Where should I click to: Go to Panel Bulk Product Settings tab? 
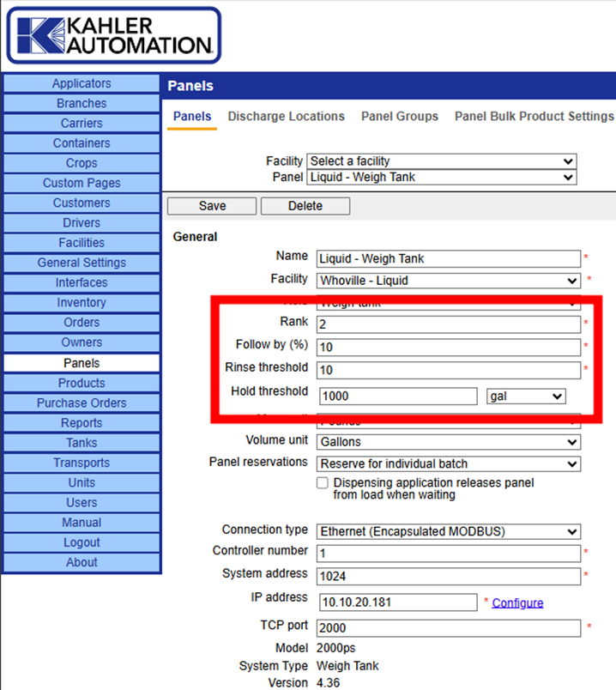tap(534, 117)
